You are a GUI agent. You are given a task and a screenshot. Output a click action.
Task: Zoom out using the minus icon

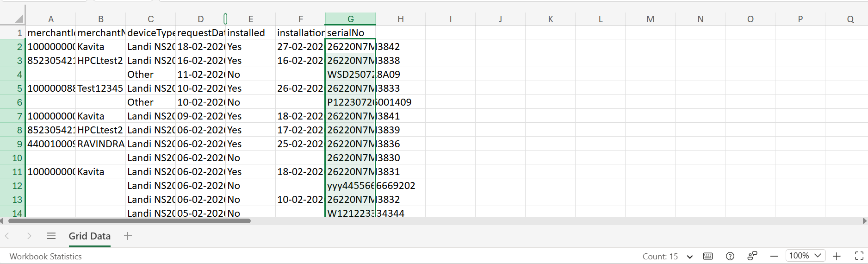click(x=774, y=256)
